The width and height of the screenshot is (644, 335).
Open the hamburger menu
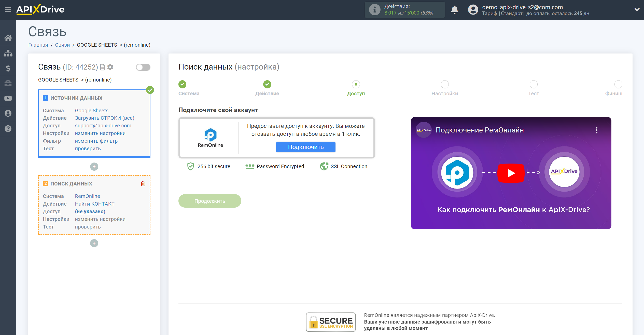click(8, 9)
